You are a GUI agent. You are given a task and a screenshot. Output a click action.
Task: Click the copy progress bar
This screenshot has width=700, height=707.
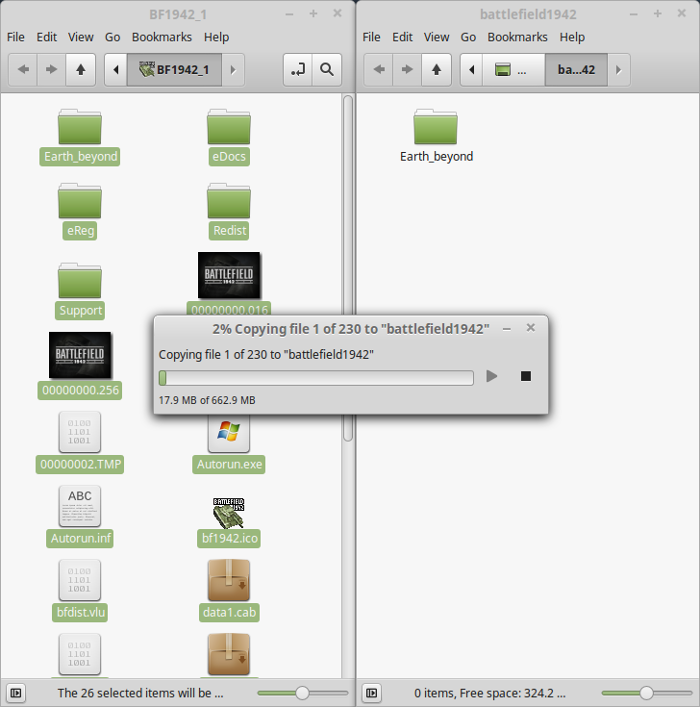click(316, 378)
